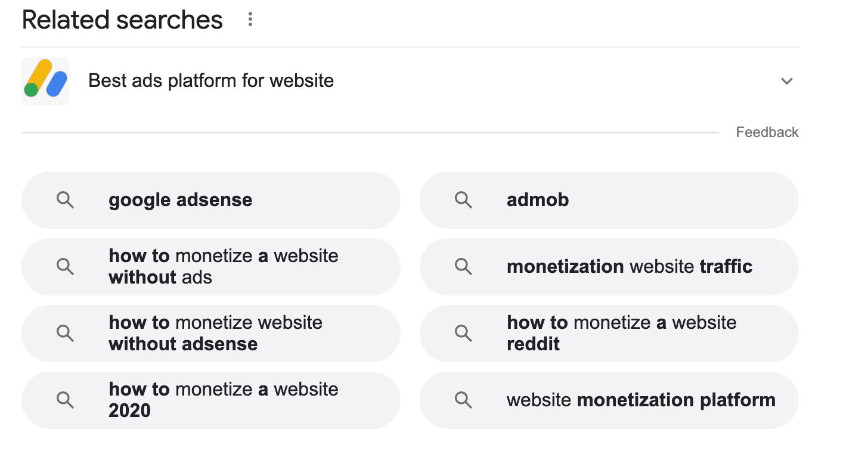Click the Feedback link
The height and width of the screenshot is (473, 868).
(x=767, y=132)
